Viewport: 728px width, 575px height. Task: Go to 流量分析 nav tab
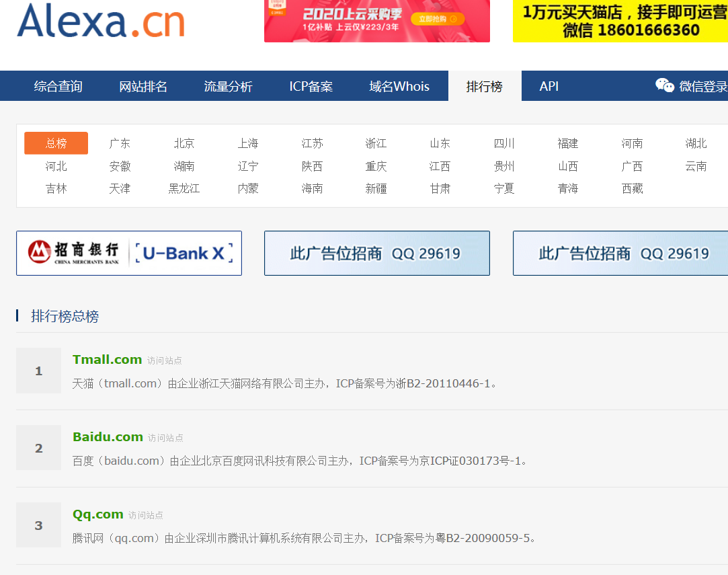click(x=228, y=86)
